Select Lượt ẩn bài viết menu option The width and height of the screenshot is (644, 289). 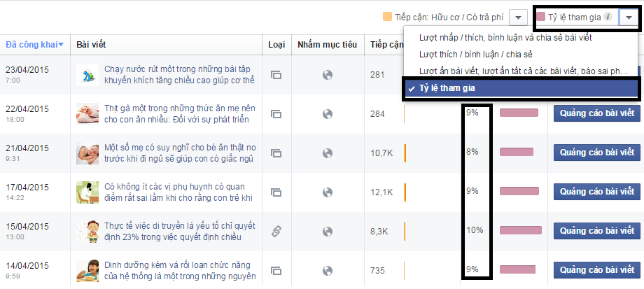(x=524, y=71)
